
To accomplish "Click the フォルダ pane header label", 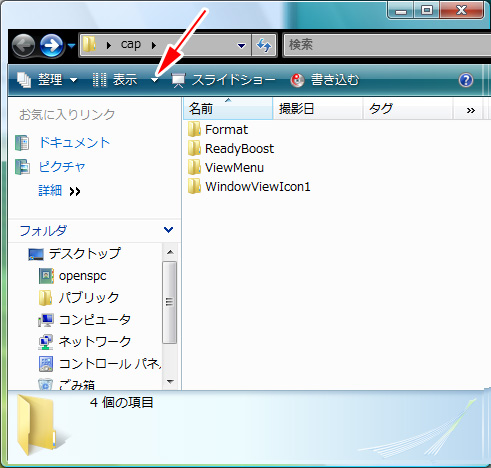I will [x=43, y=230].
